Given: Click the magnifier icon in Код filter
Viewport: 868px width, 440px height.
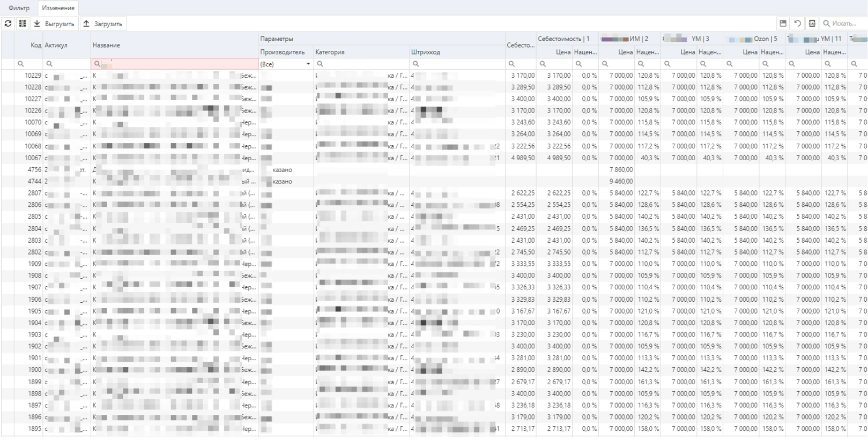Looking at the screenshot, I should coord(21,64).
